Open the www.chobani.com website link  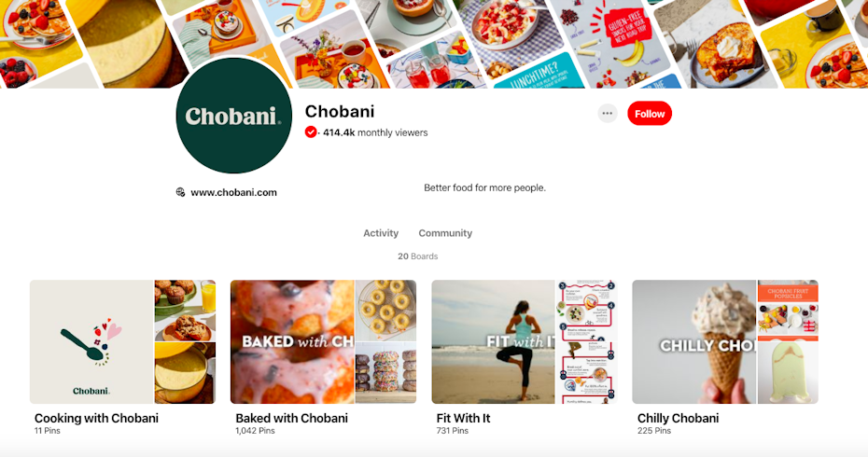[x=233, y=192]
